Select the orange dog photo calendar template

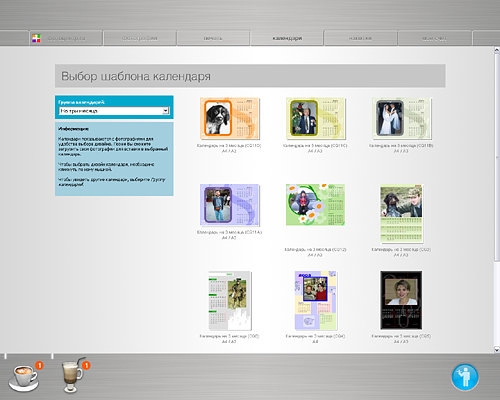click(x=230, y=118)
